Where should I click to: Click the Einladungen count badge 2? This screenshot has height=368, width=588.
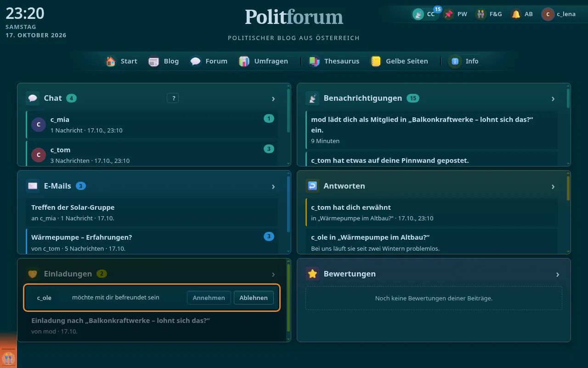(x=102, y=274)
